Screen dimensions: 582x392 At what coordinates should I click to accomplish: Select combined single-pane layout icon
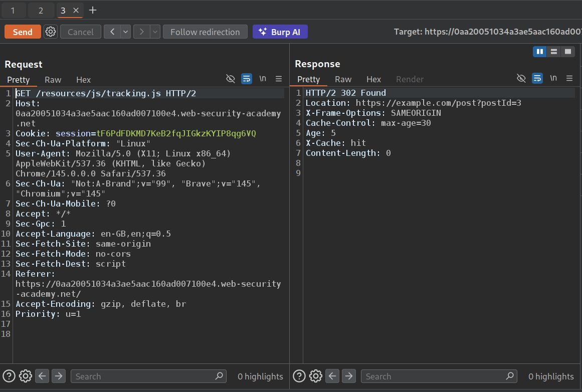(x=567, y=52)
